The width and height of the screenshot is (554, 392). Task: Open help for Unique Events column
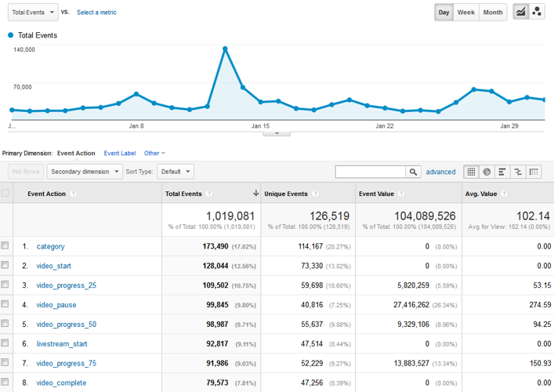coord(316,194)
